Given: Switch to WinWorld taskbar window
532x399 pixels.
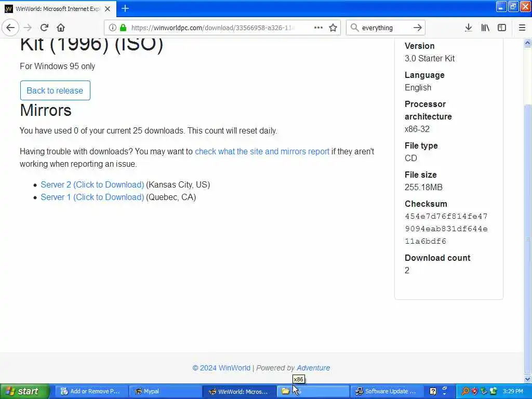Looking at the screenshot, I should [x=239, y=391].
